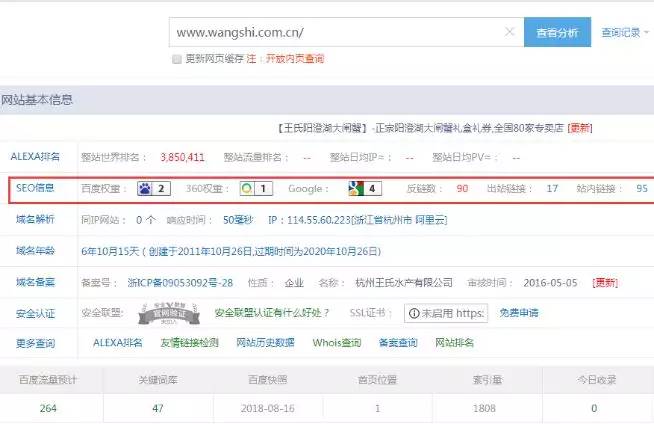Click the SSL 未启用 https info badge
Viewport: 654px width, 424px height.
tap(445, 313)
